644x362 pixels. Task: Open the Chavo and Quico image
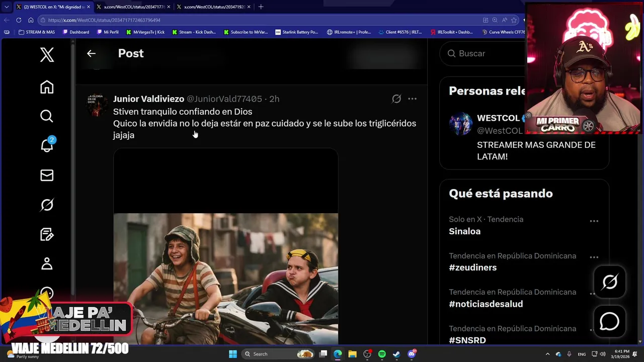225,246
